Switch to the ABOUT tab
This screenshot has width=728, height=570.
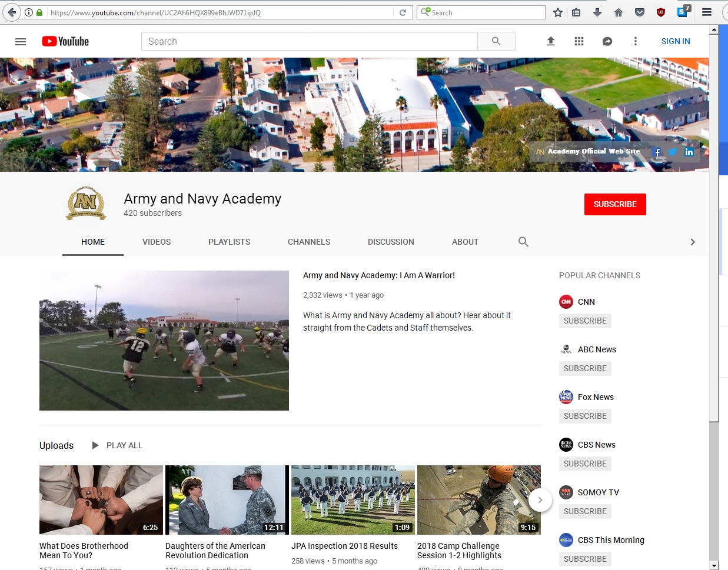coord(465,242)
